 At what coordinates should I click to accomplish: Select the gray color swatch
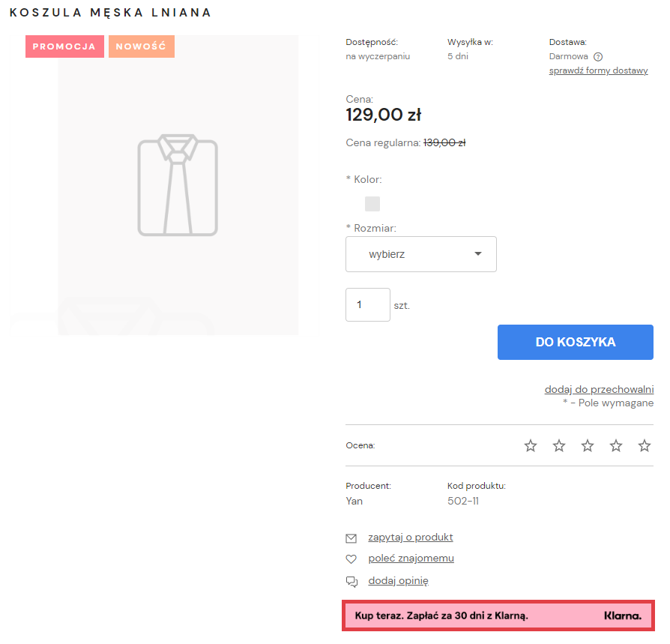tap(372, 204)
